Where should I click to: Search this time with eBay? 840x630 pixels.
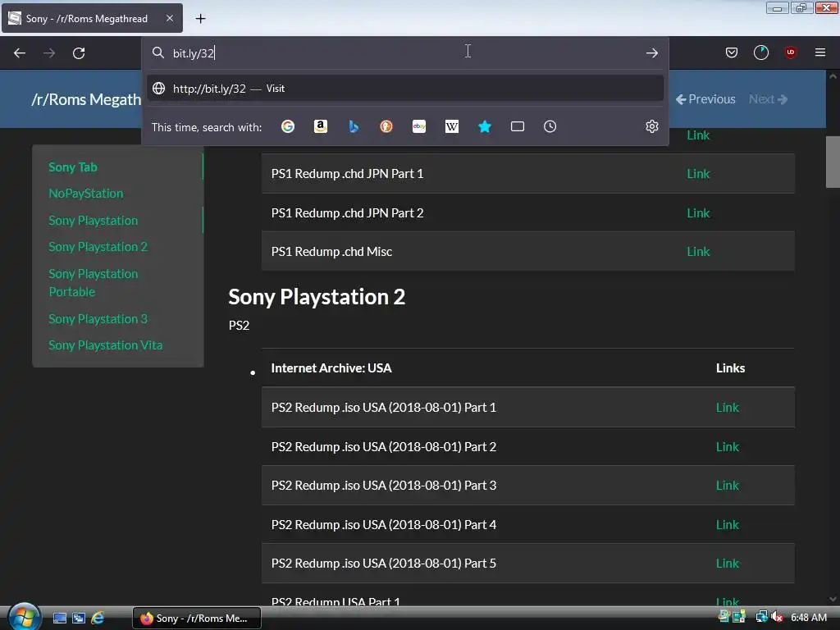419,126
